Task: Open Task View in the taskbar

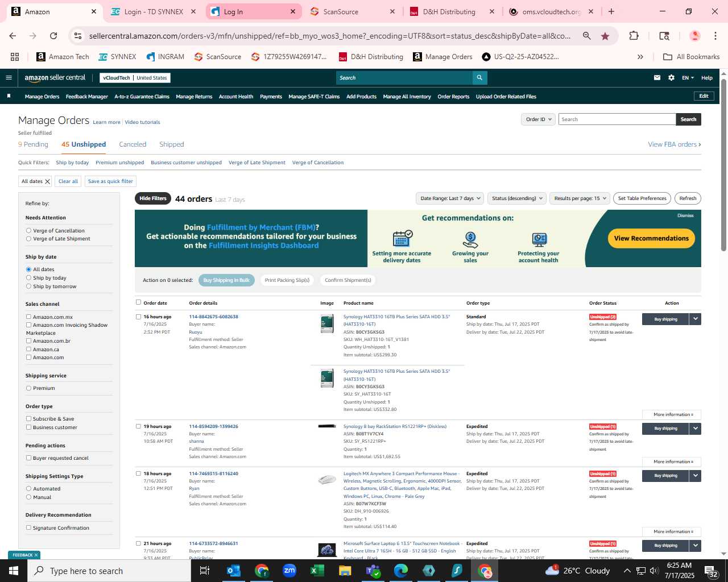Action: tap(205, 571)
